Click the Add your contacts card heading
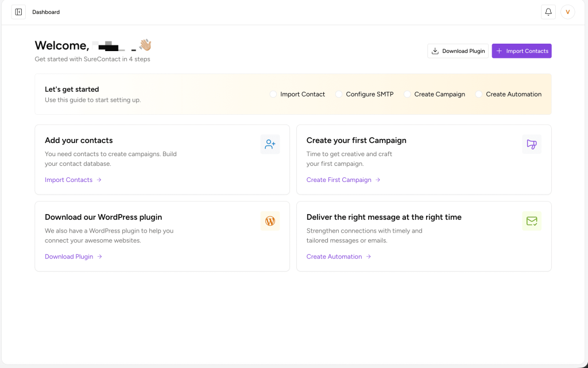 coord(79,140)
